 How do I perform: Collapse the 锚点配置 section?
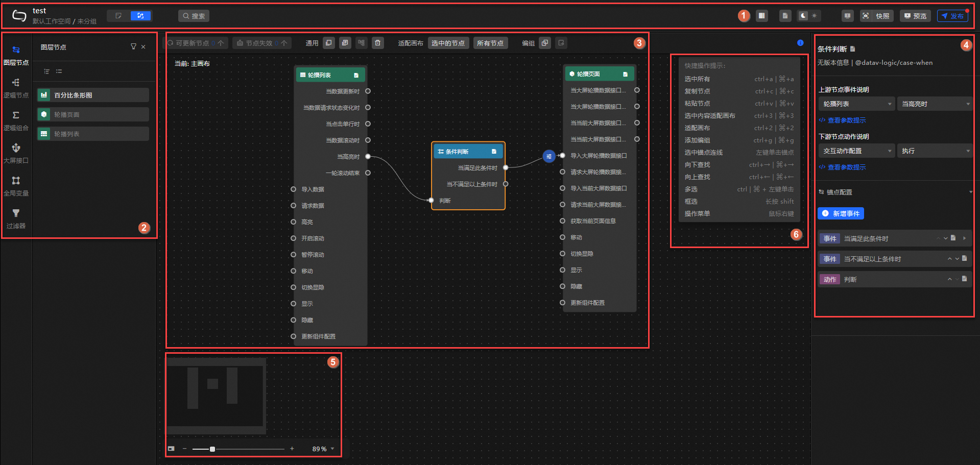pos(971,192)
